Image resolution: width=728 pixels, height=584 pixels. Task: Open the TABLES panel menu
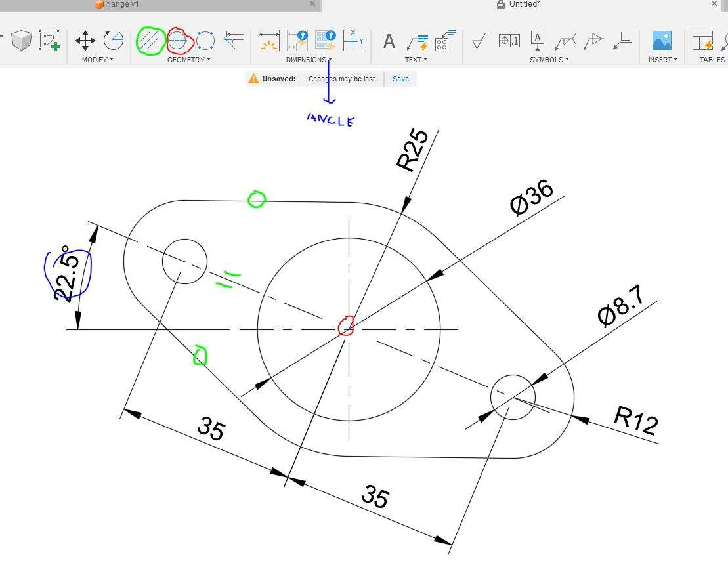tap(713, 60)
